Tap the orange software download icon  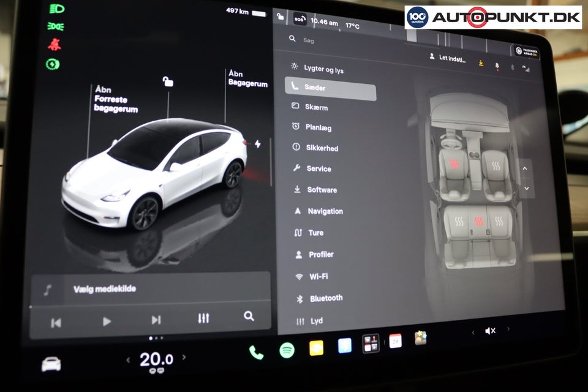point(481,63)
